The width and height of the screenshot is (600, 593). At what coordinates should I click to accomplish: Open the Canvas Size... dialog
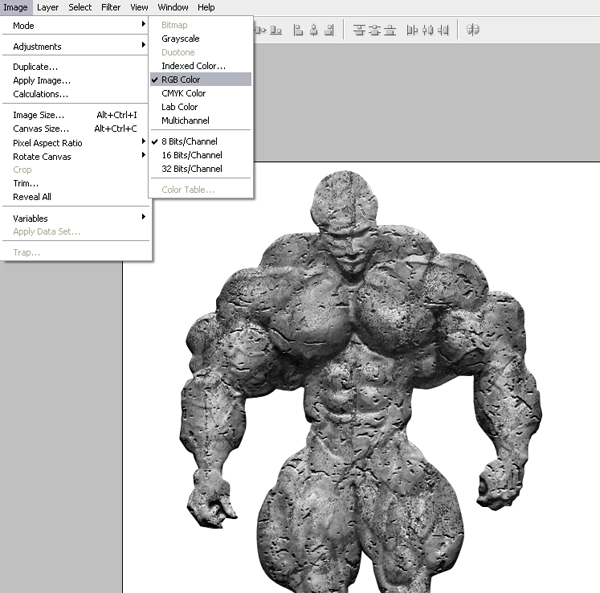tap(76, 129)
